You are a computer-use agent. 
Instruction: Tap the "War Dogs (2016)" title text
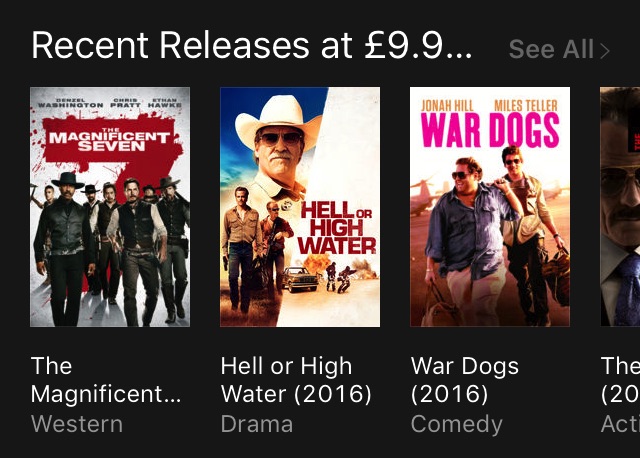click(x=465, y=380)
